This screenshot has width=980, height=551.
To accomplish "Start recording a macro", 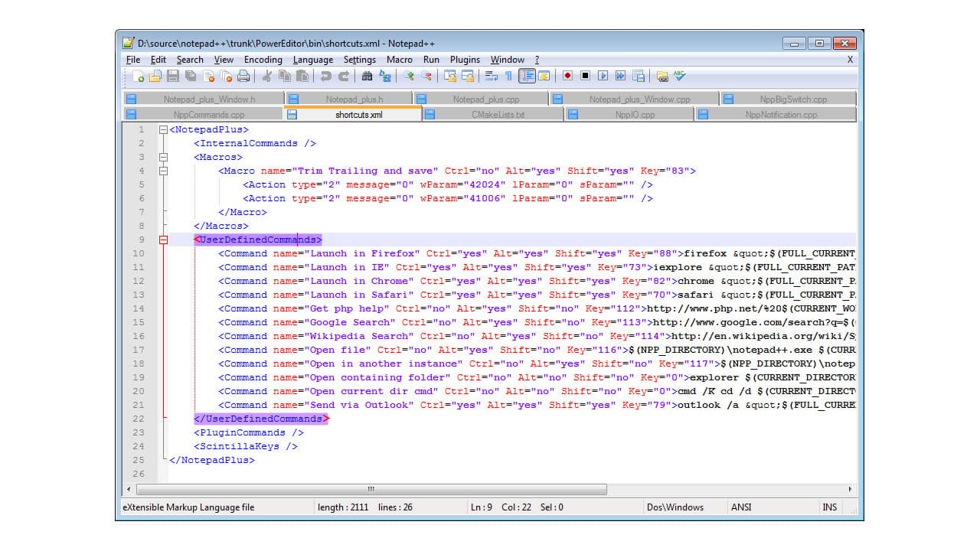I will 568,76.
